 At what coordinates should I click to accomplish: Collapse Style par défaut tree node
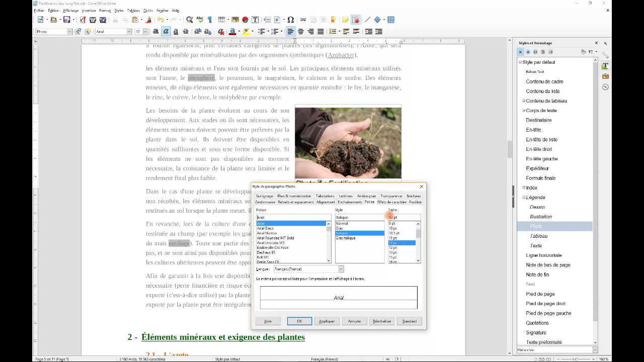(x=520, y=62)
